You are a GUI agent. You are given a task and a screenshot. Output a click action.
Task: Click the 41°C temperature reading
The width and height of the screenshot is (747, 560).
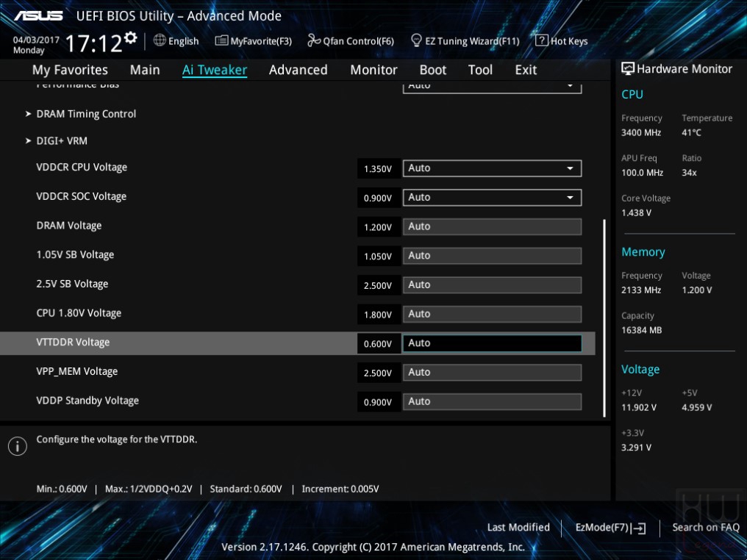[692, 133]
